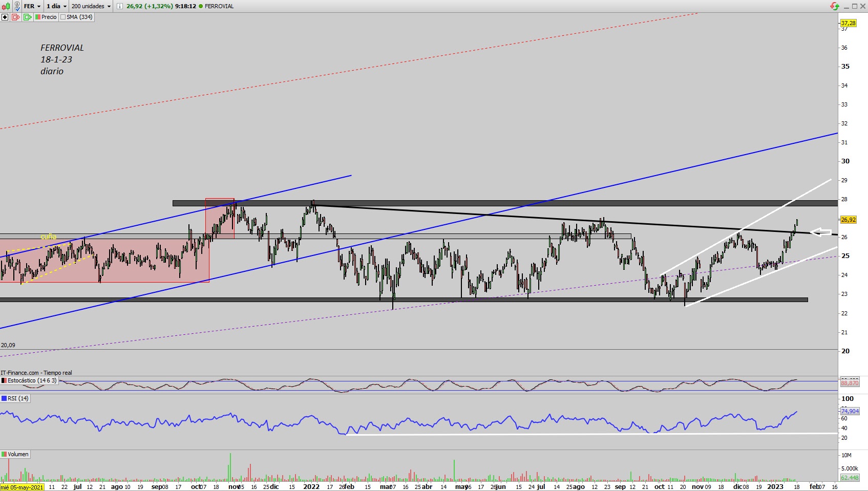Click the yellow 37,28 price tag
This screenshot has width=868, height=491.
849,23
